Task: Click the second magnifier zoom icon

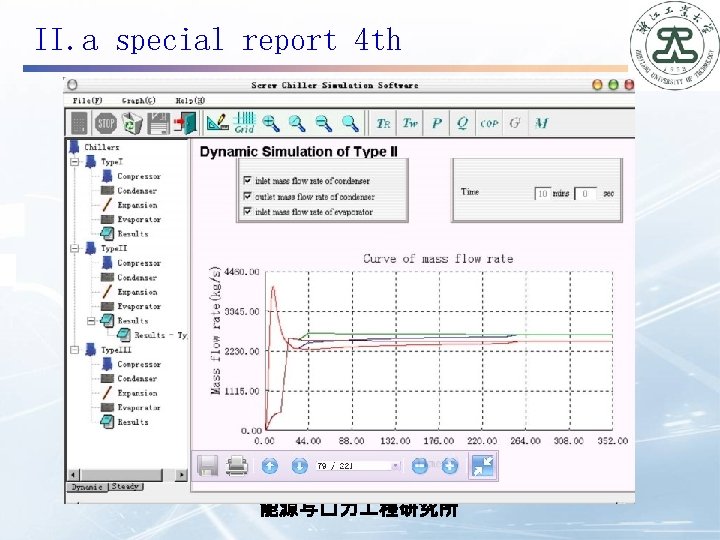Action: [297, 123]
